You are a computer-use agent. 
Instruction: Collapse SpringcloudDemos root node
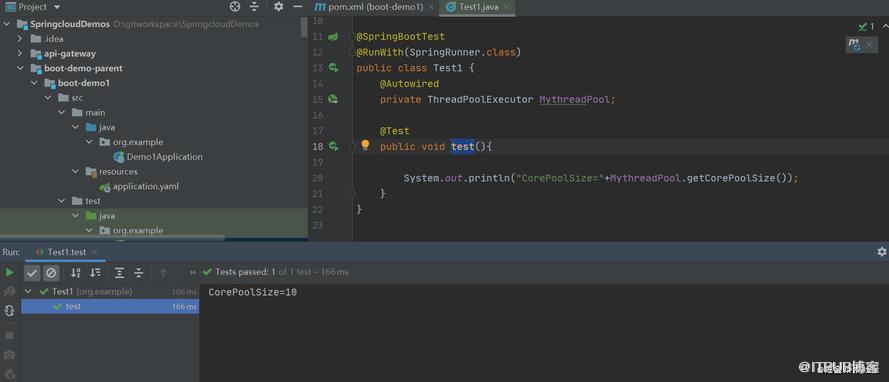(7, 24)
